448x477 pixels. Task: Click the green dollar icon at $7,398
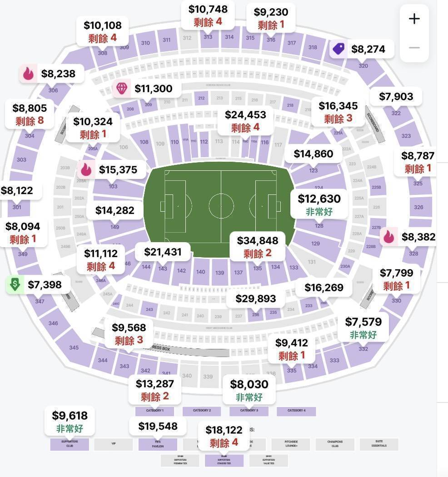[15, 285]
